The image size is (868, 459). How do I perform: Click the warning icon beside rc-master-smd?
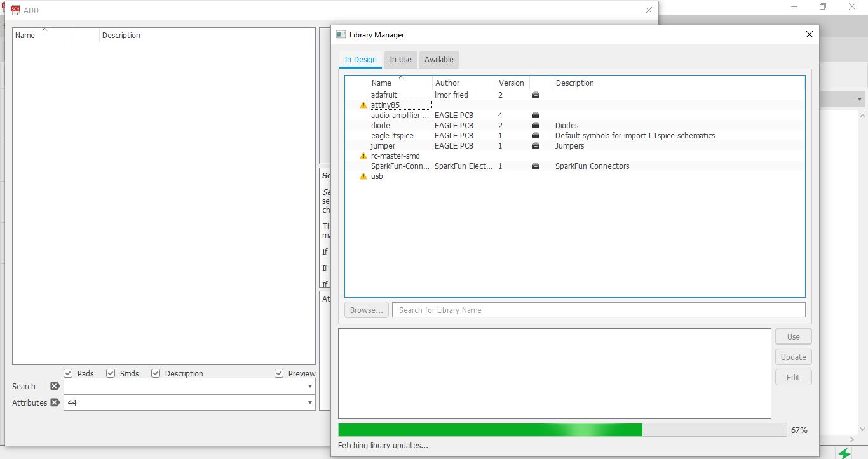(x=363, y=156)
